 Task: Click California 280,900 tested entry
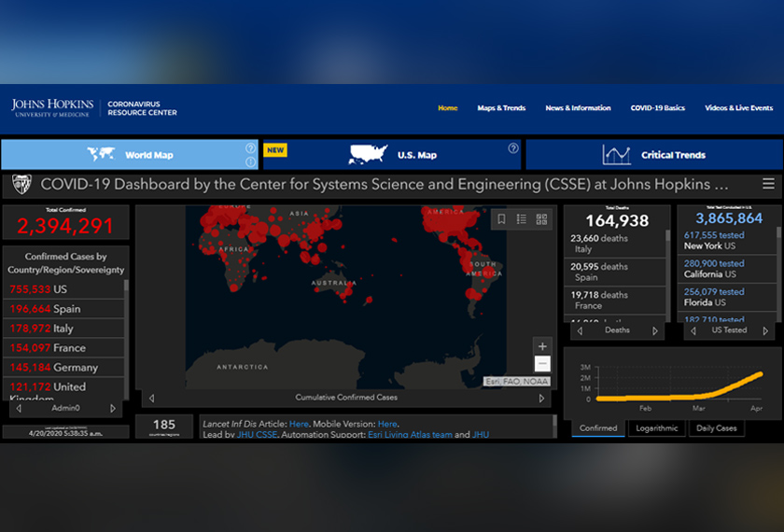pyautogui.click(x=726, y=269)
